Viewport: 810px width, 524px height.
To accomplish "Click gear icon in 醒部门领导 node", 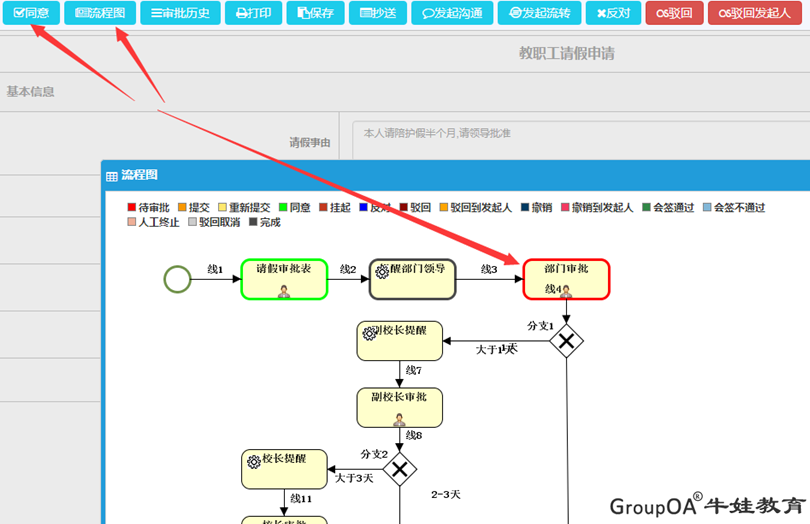I will 382,272.
